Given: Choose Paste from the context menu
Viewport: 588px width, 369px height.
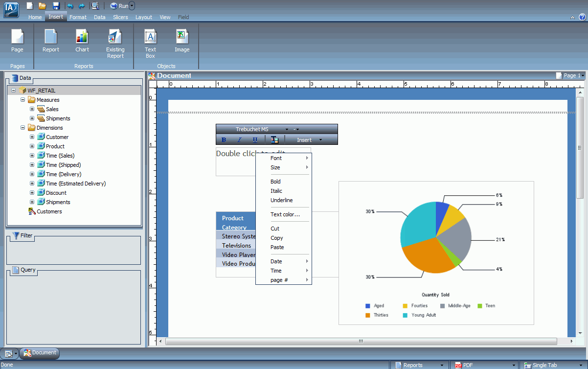Looking at the screenshot, I should 284,247.
